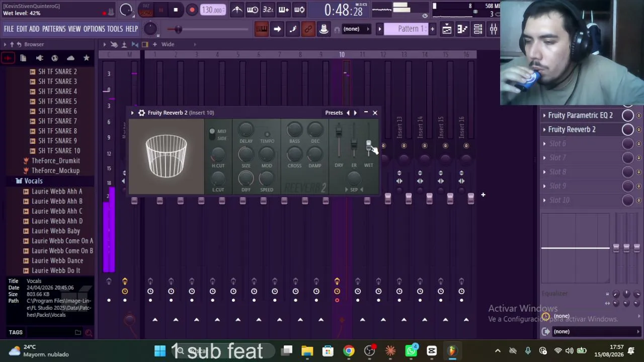
Task: Add a new pattern with the plus button
Action: pyautogui.click(x=432, y=29)
